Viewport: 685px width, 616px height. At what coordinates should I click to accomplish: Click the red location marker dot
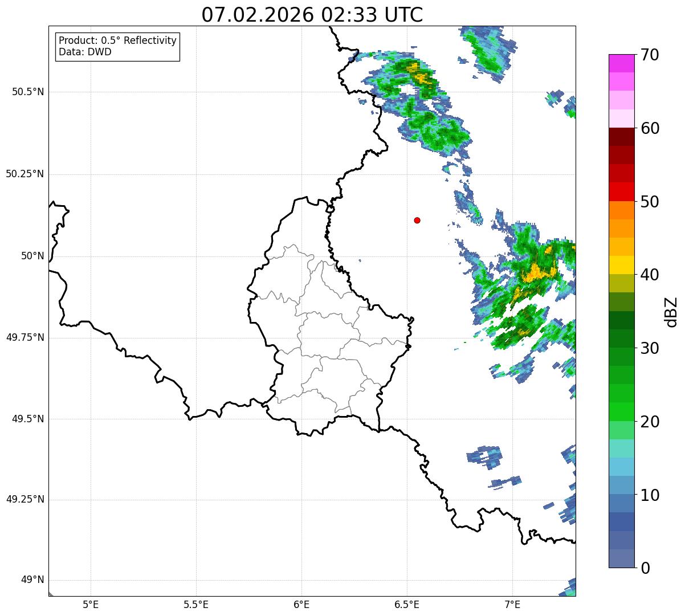click(x=417, y=220)
